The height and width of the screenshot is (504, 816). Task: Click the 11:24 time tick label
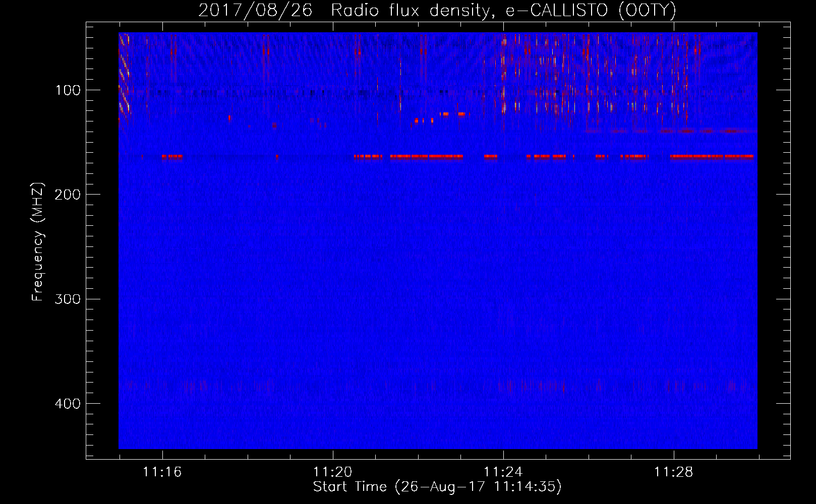(x=503, y=472)
